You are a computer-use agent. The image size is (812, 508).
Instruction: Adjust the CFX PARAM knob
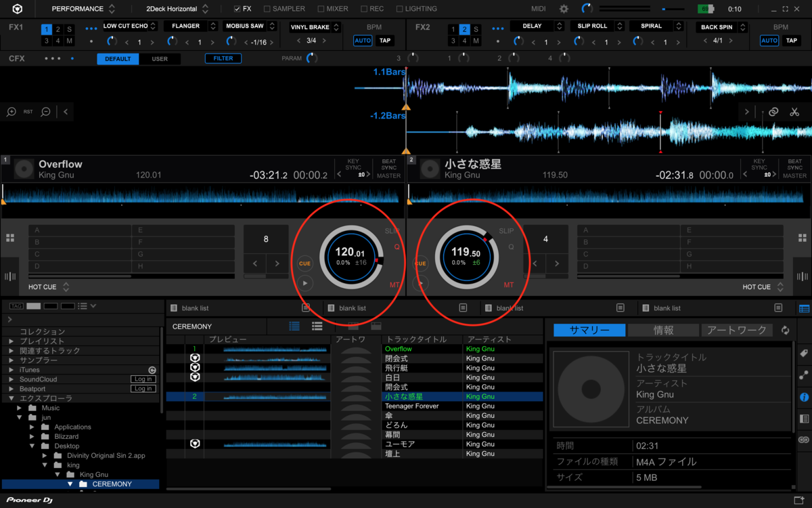click(x=311, y=58)
